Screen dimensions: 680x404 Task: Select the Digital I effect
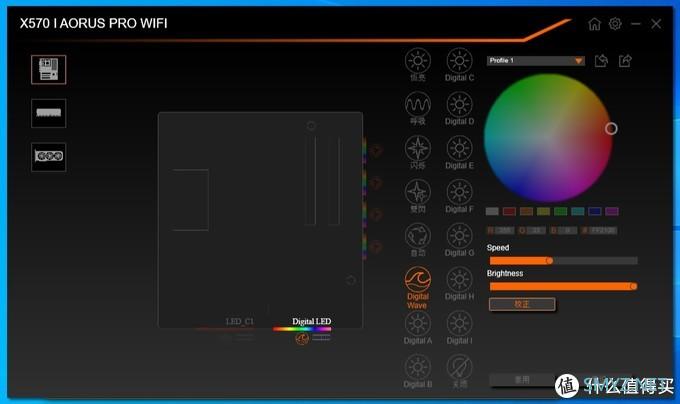pos(459,323)
